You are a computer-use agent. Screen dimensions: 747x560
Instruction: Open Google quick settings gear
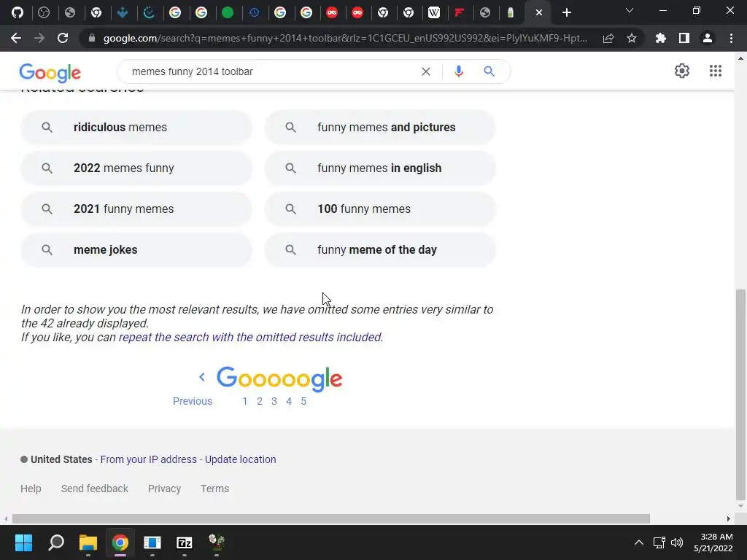[x=682, y=71]
